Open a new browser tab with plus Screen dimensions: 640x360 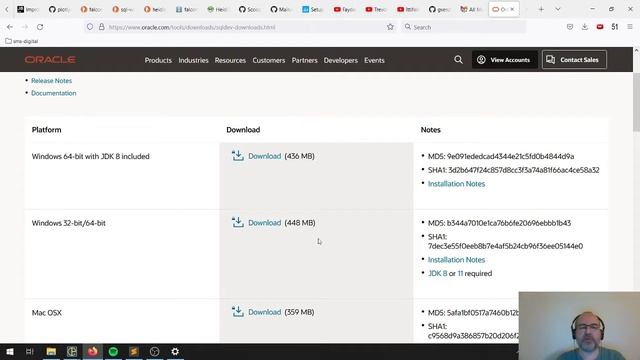541,9
